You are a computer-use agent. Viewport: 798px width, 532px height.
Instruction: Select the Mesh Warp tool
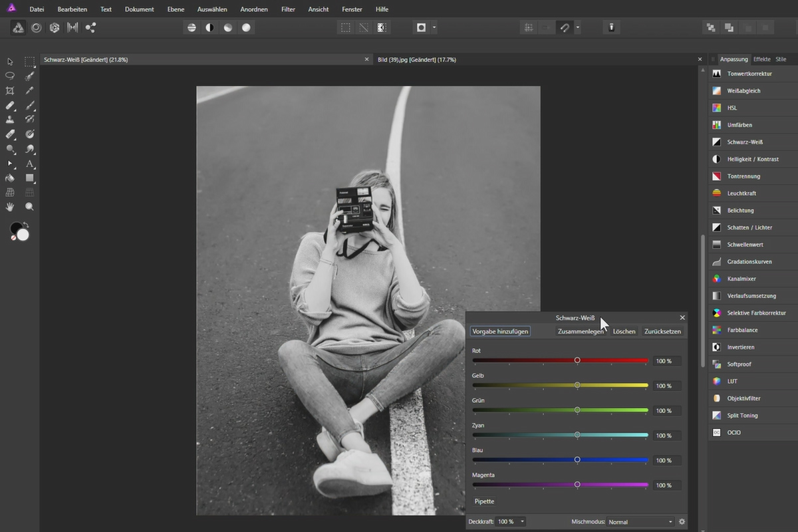coord(9,193)
